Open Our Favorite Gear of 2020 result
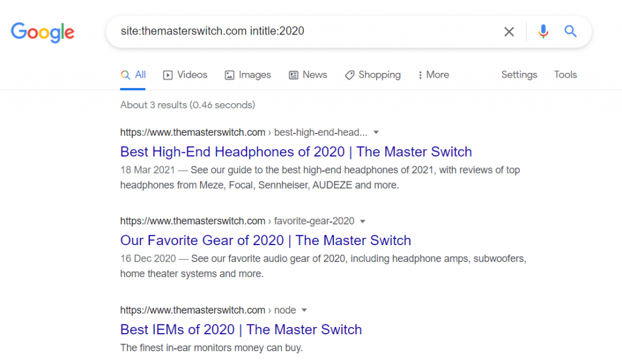 coord(265,241)
